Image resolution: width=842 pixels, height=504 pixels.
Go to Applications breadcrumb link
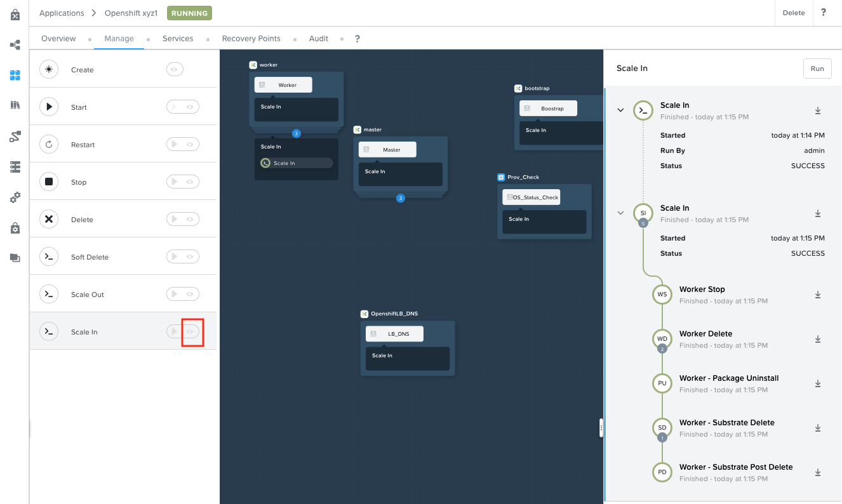tap(62, 13)
